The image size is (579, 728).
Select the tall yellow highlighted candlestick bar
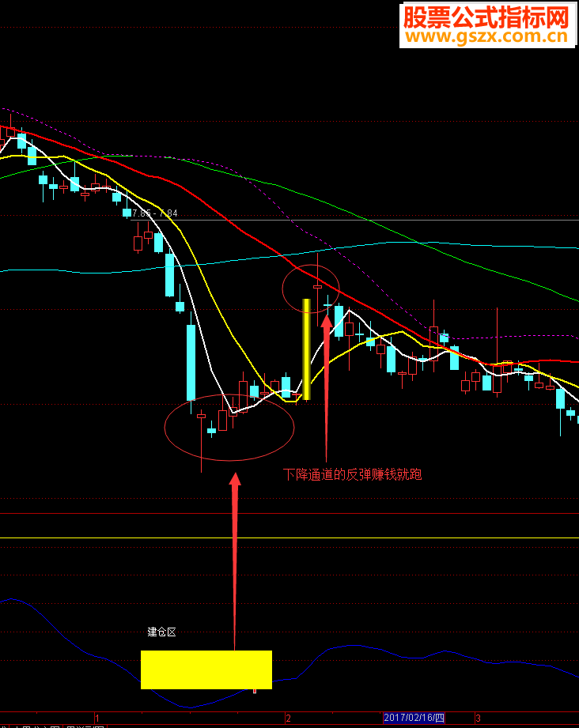pyautogui.click(x=306, y=349)
